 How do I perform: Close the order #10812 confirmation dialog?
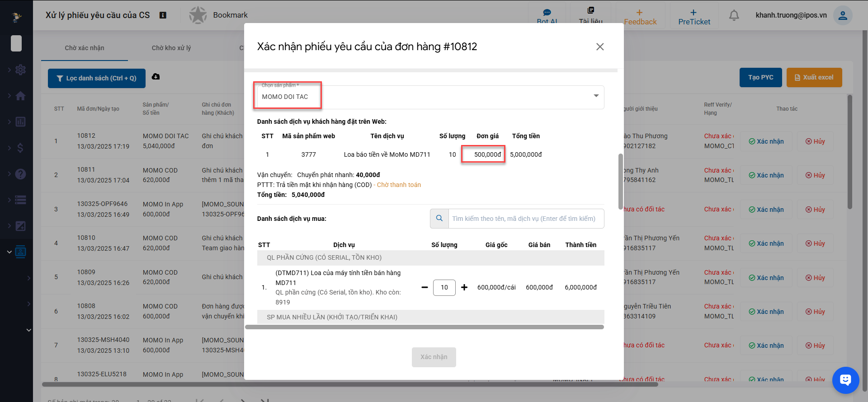pos(600,47)
